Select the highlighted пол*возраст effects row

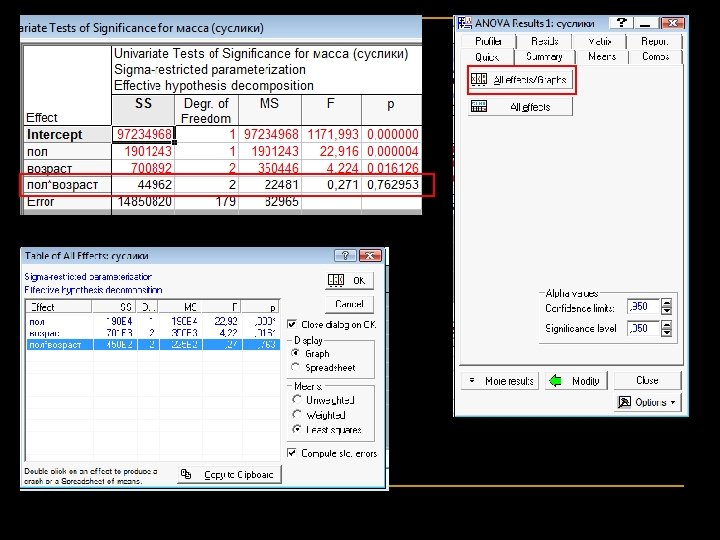(x=152, y=344)
